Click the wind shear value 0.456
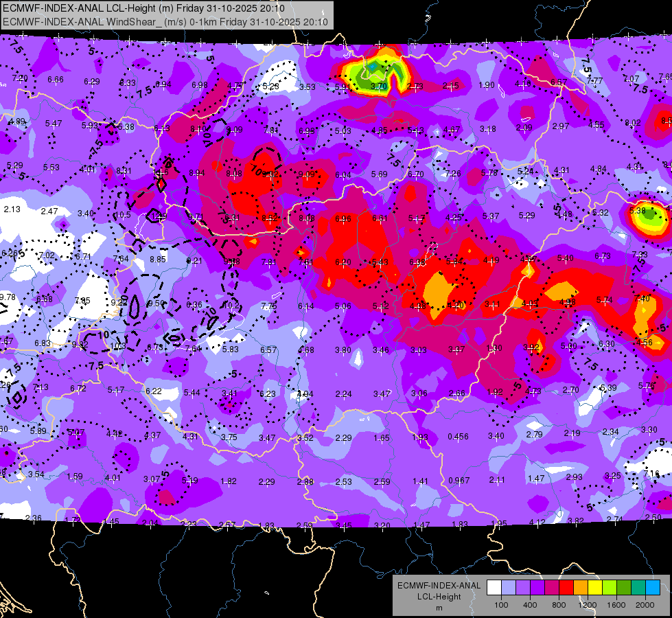The image size is (672, 618). (x=458, y=437)
